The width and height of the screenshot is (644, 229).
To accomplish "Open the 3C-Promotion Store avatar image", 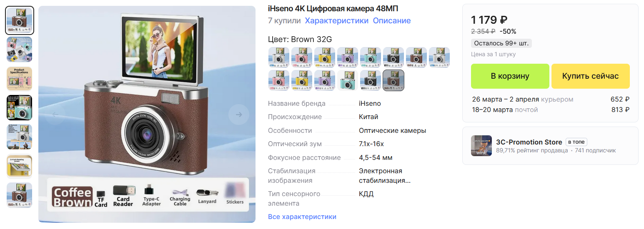I will tap(481, 146).
